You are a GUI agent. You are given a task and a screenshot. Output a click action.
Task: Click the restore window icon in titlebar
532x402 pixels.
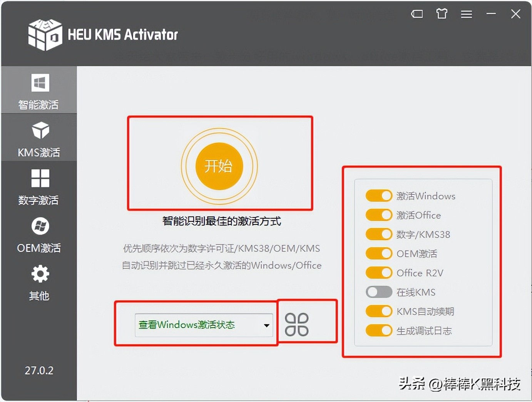pos(417,14)
